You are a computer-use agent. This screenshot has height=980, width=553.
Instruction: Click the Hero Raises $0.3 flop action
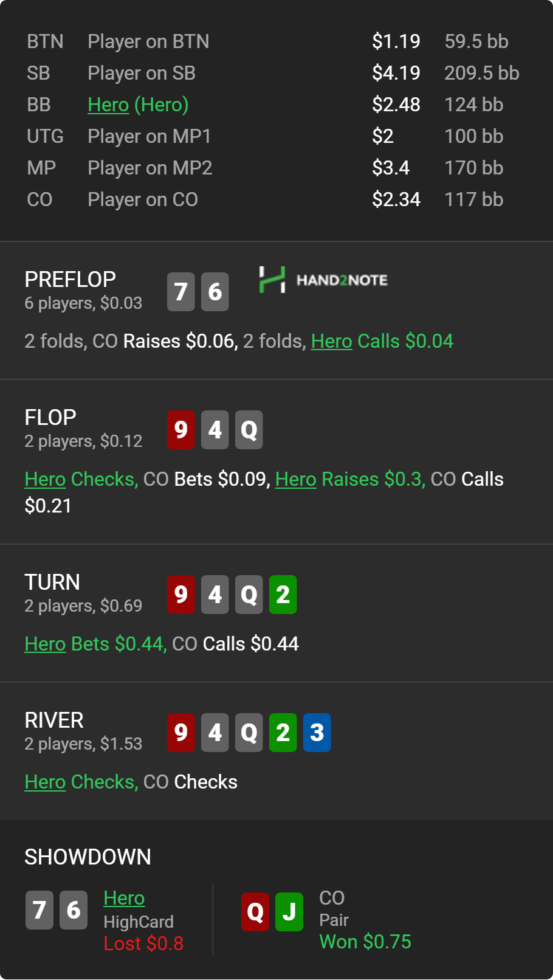pos(350,479)
